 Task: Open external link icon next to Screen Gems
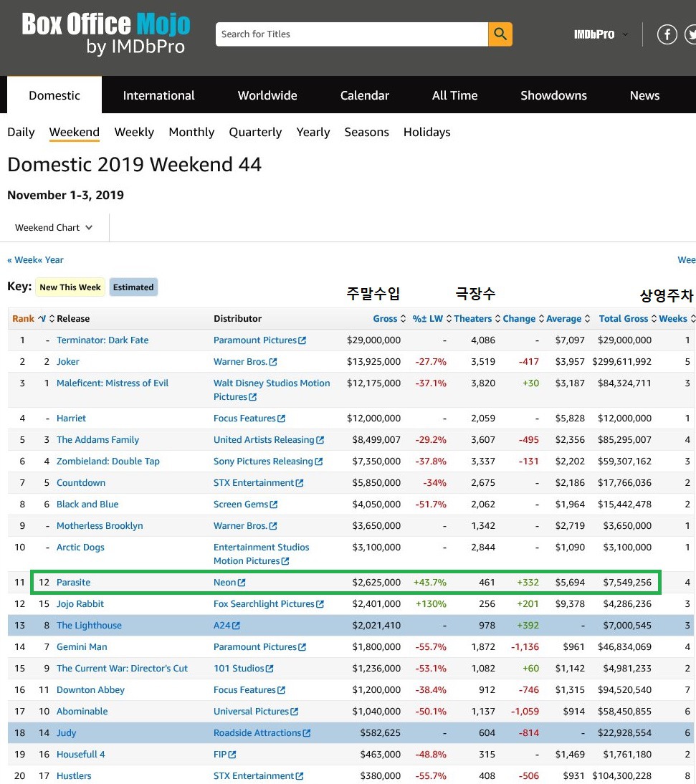tap(274, 505)
